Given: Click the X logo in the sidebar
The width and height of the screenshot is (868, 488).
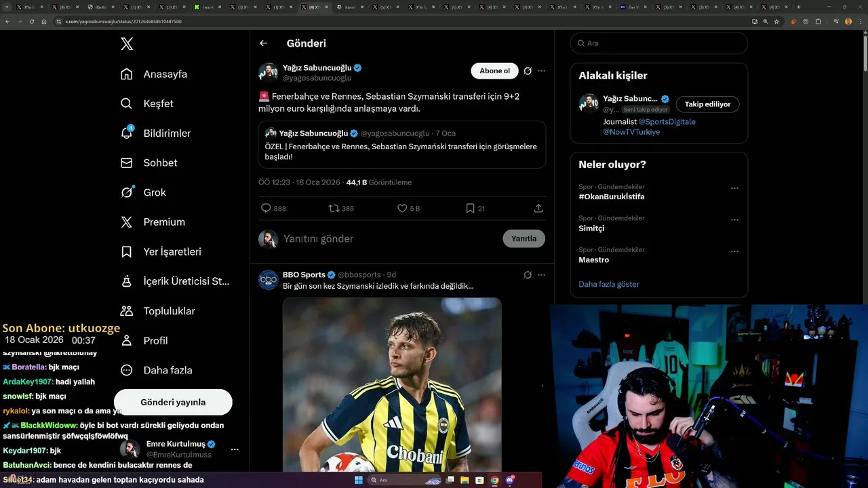Looking at the screenshot, I should click(127, 44).
